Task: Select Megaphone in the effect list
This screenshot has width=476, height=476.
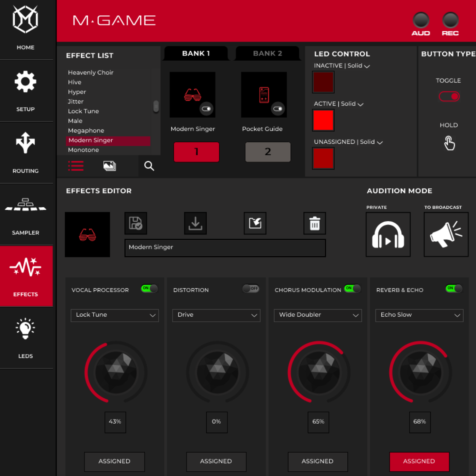Action: (86, 130)
